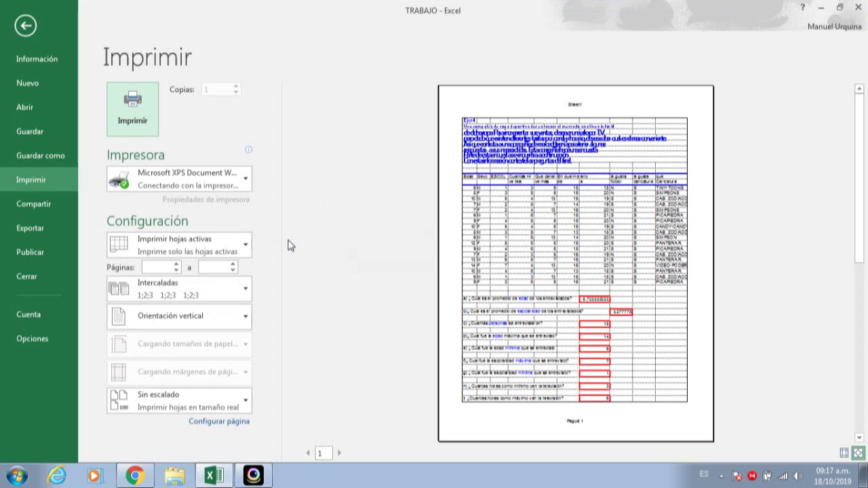Viewport: 868px width, 488px height.
Task: Open the Windows Start button
Action: (16, 476)
